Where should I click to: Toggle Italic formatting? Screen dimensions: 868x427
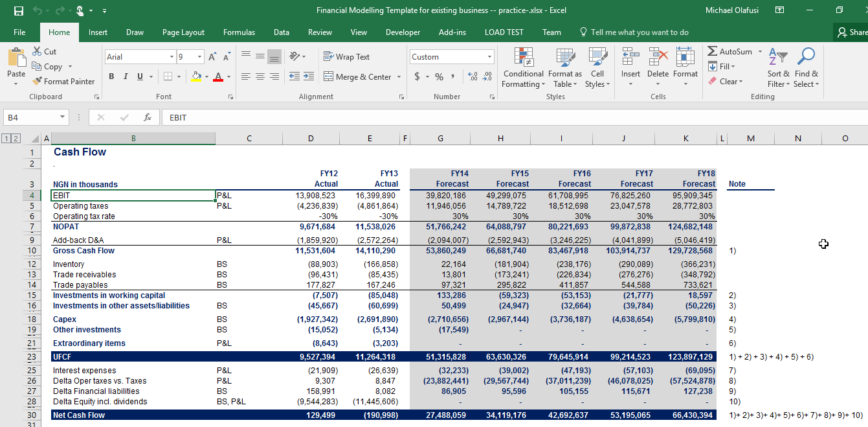tap(126, 76)
